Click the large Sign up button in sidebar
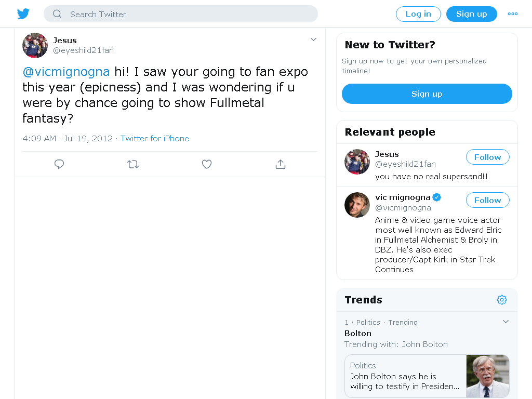This screenshot has width=532, height=399. pos(427,94)
